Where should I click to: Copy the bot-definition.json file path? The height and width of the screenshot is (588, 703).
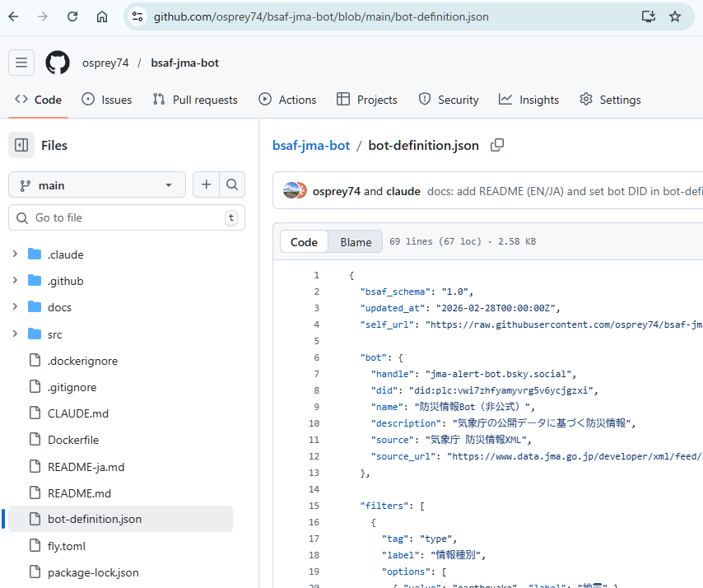[497, 144]
